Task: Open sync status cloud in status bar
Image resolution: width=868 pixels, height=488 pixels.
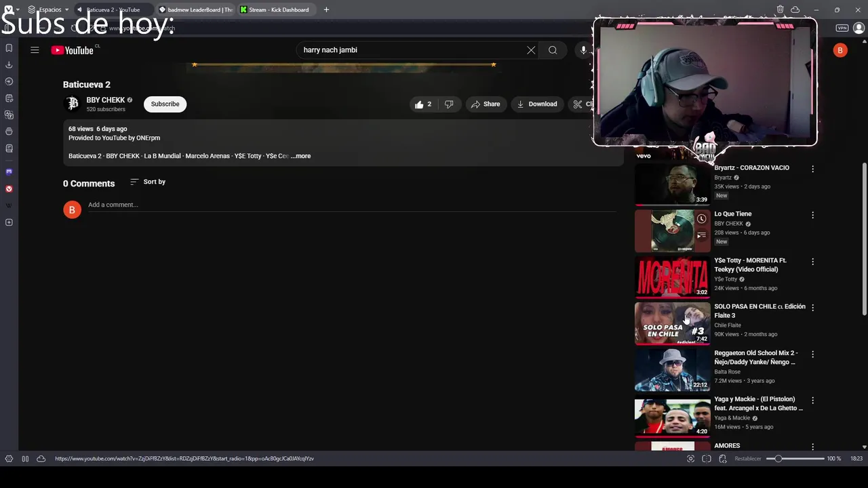Action: 41,459
